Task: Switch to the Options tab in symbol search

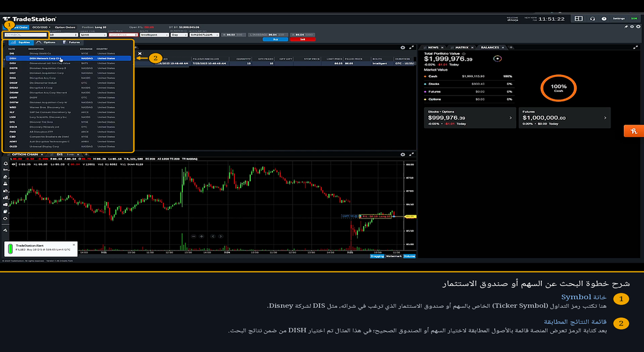Action: pos(46,42)
